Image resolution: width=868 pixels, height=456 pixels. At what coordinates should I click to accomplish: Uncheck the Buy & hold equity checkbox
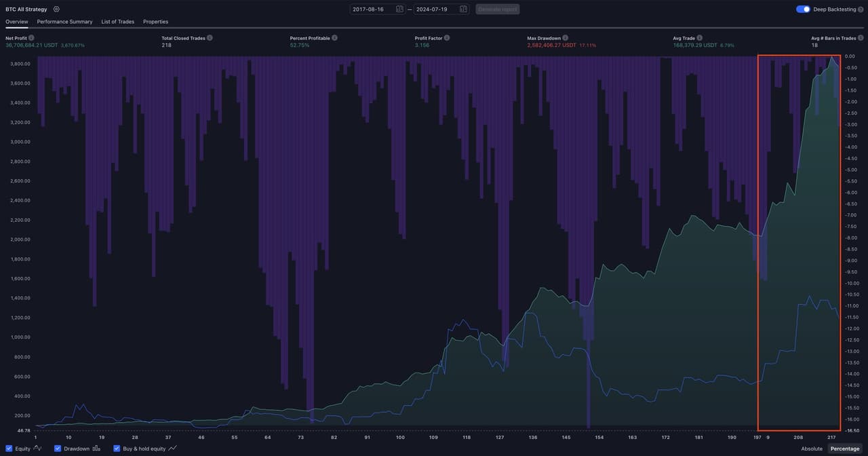click(x=117, y=449)
